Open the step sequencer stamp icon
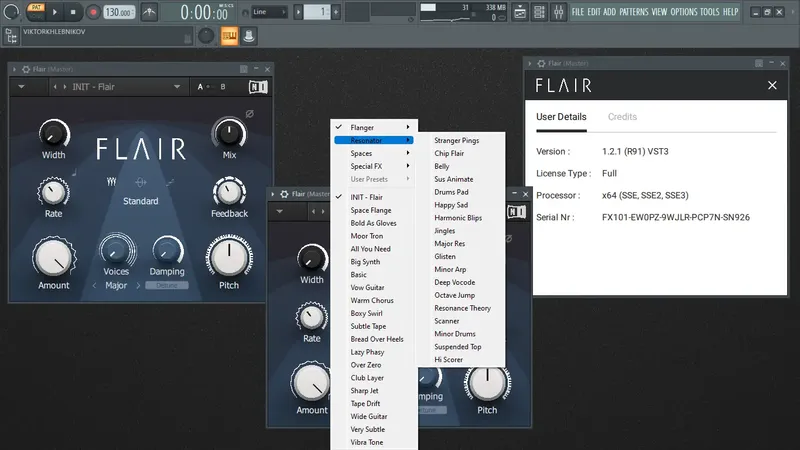The width and height of the screenshot is (800, 450). click(249, 36)
